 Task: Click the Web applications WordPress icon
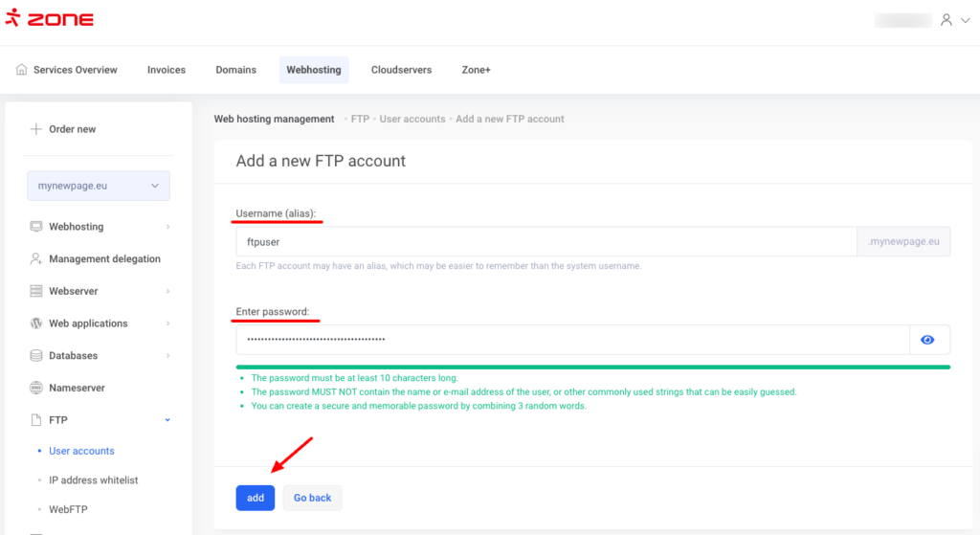coord(36,323)
